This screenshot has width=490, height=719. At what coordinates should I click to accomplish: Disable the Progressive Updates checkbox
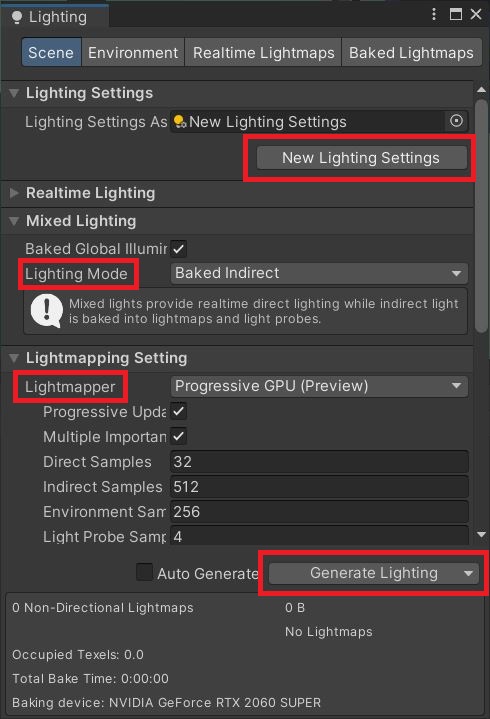pos(178,411)
